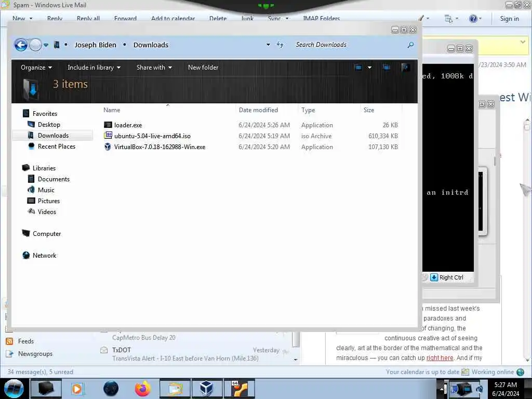Select VirtualBox-7.0.18 installer icon

[x=108, y=147]
